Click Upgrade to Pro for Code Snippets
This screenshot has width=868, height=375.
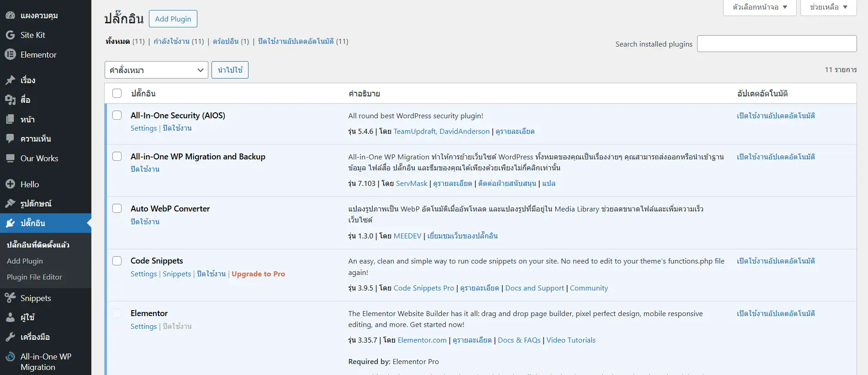pyautogui.click(x=258, y=274)
